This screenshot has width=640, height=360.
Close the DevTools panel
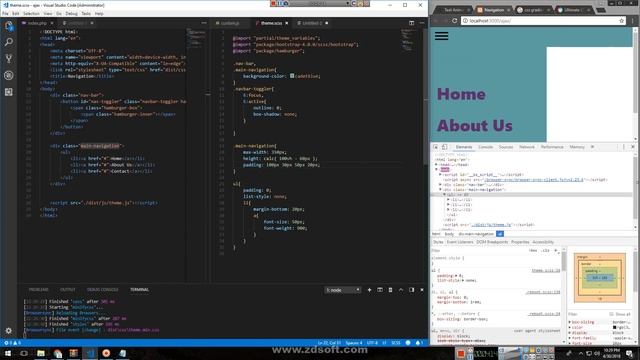pyautogui.click(x=633, y=147)
